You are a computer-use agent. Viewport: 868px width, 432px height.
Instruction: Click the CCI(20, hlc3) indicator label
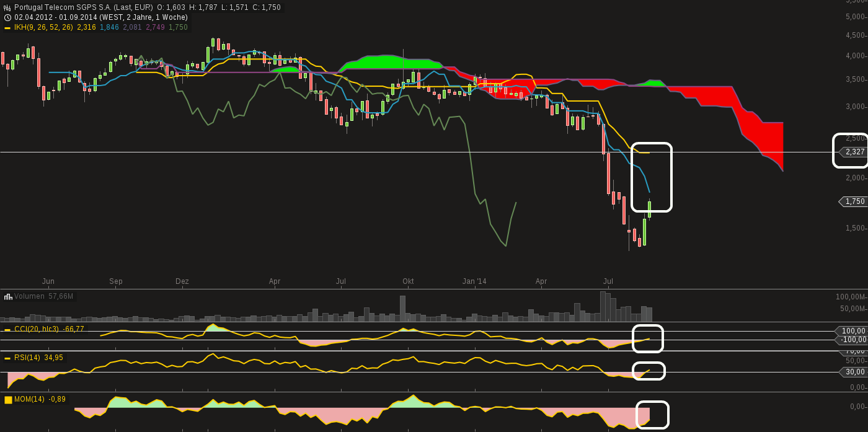click(37, 329)
